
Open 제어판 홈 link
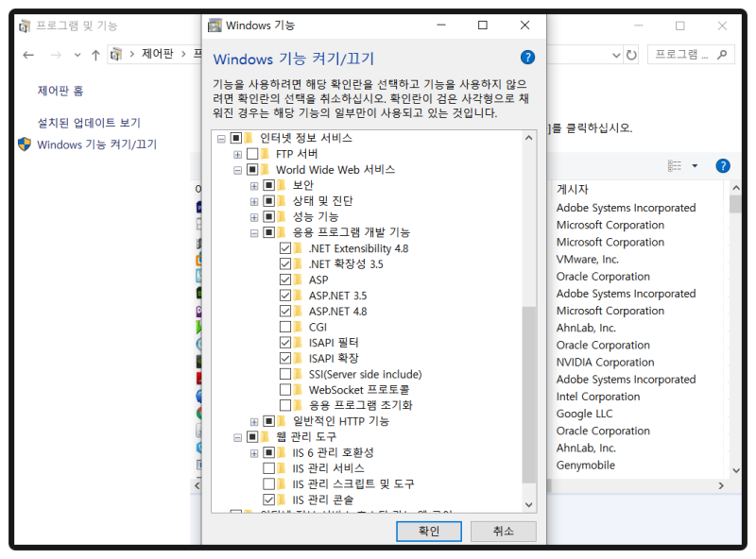[x=60, y=90]
